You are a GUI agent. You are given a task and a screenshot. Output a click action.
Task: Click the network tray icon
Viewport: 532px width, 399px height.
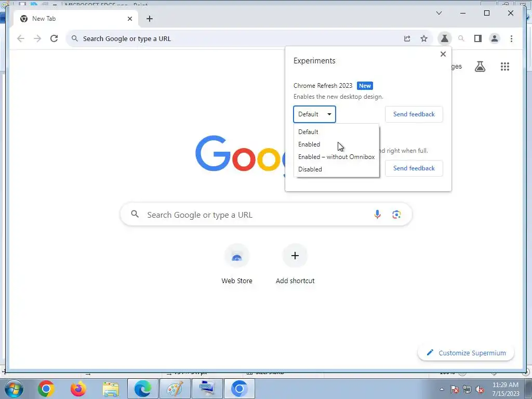pos(467,390)
